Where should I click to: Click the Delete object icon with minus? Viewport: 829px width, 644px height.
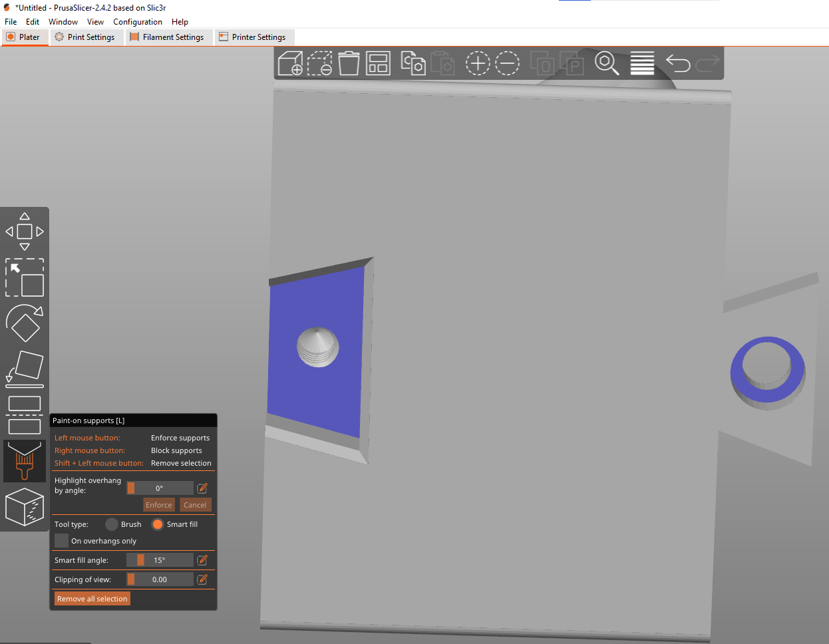click(320, 63)
